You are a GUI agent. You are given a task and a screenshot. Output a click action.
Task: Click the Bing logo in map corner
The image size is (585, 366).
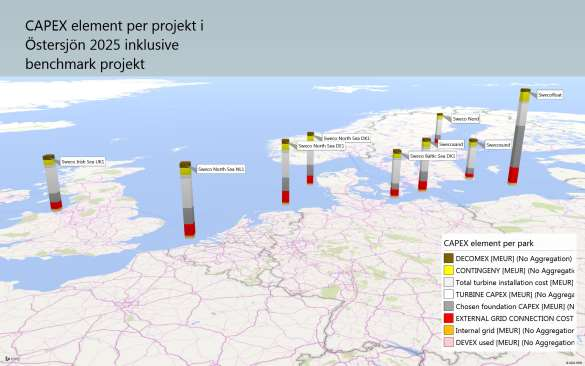pyautogui.click(x=12, y=359)
